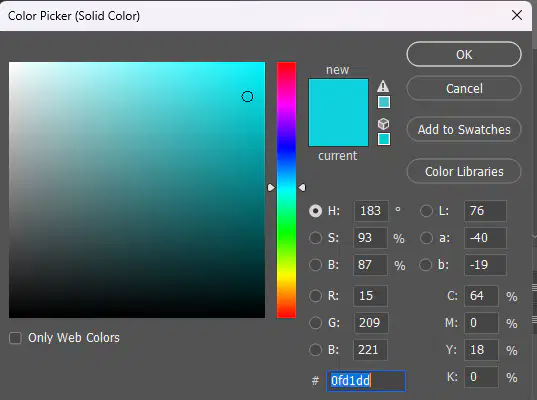Image resolution: width=537 pixels, height=400 pixels.
Task: Select the L lightness radio button
Action: [x=426, y=211]
